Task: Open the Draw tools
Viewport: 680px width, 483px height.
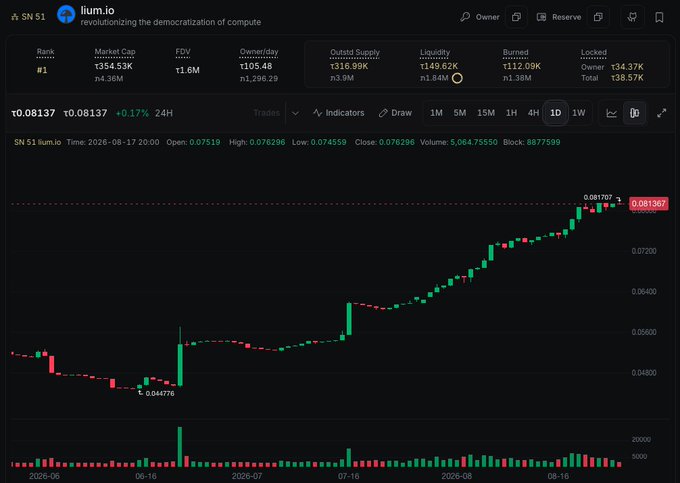Action: [395, 113]
